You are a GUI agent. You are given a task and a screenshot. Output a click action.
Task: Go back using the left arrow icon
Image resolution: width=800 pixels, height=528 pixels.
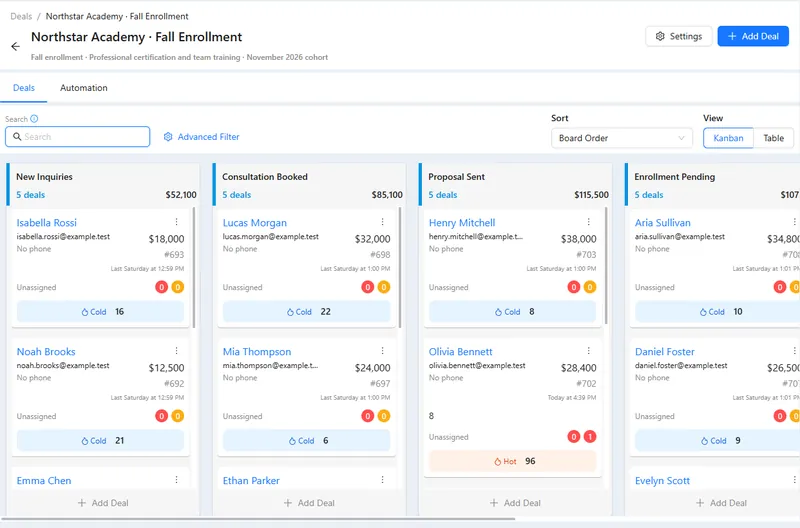pyautogui.click(x=15, y=46)
